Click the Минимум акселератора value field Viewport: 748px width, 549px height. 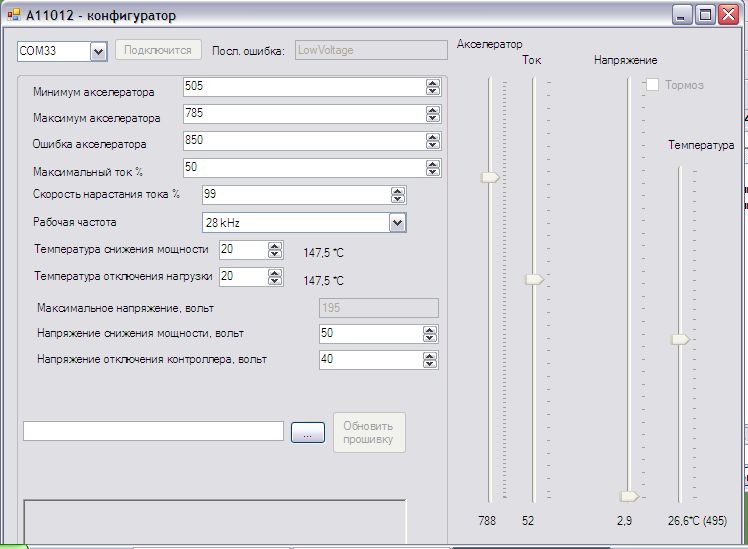[303, 87]
